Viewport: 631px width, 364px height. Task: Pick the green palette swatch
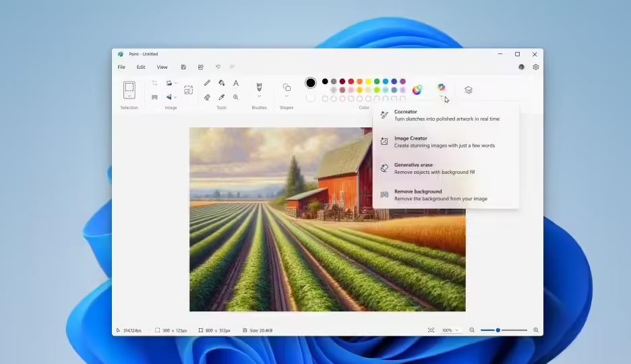click(377, 82)
